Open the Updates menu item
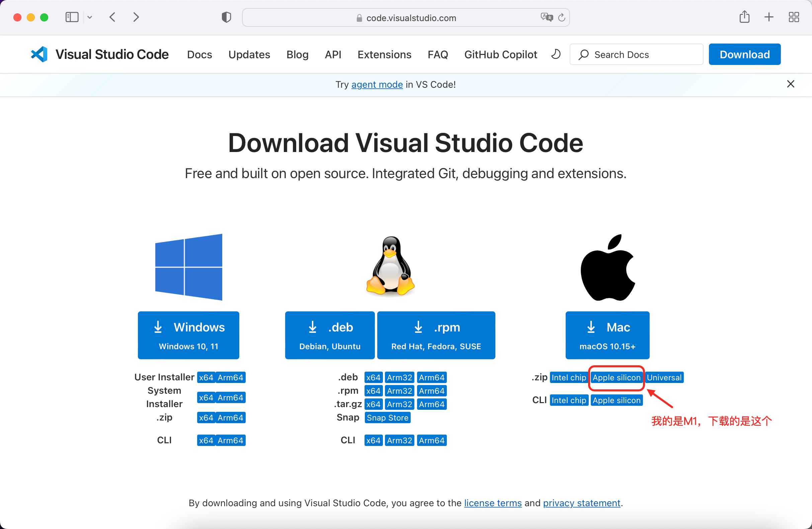812x529 pixels. (x=249, y=55)
